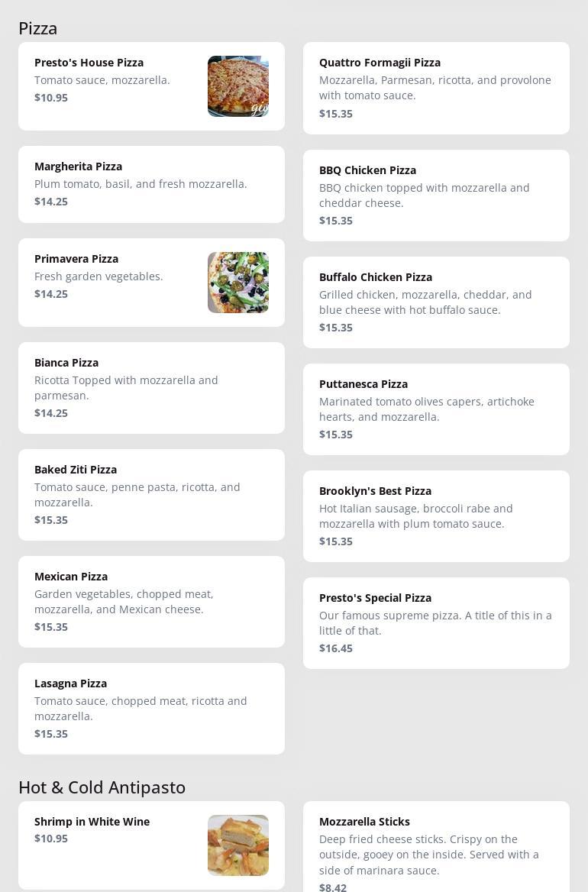Open Quattro Formagii Pizza details
The height and width of the screenshot is (892, 588).
(380, 63)
